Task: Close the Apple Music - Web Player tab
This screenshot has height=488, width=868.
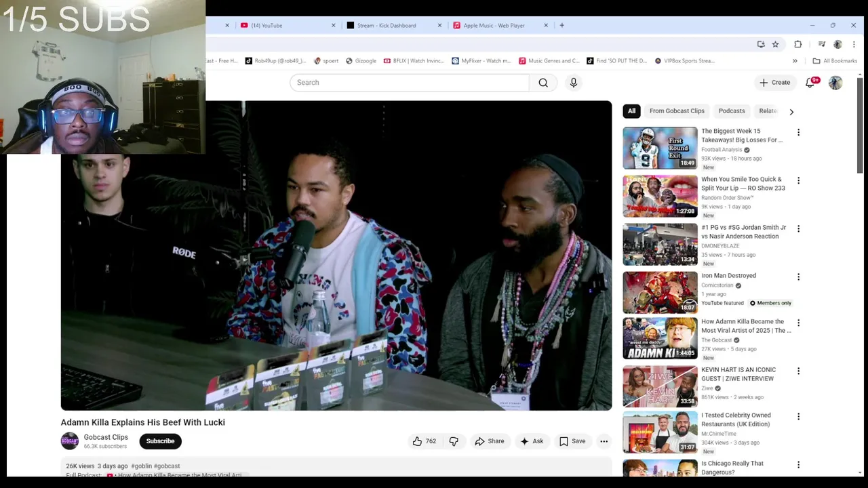Action: pyautogui.click(x=546, y=25)
